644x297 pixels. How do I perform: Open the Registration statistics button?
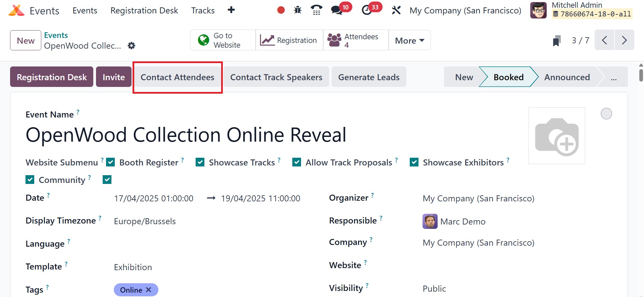(289, 40)
